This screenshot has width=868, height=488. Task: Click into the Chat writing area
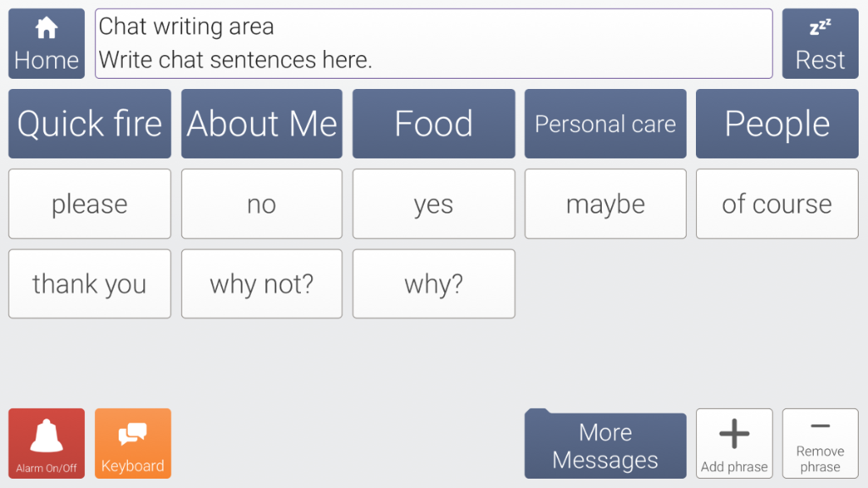tap(433, 44)
